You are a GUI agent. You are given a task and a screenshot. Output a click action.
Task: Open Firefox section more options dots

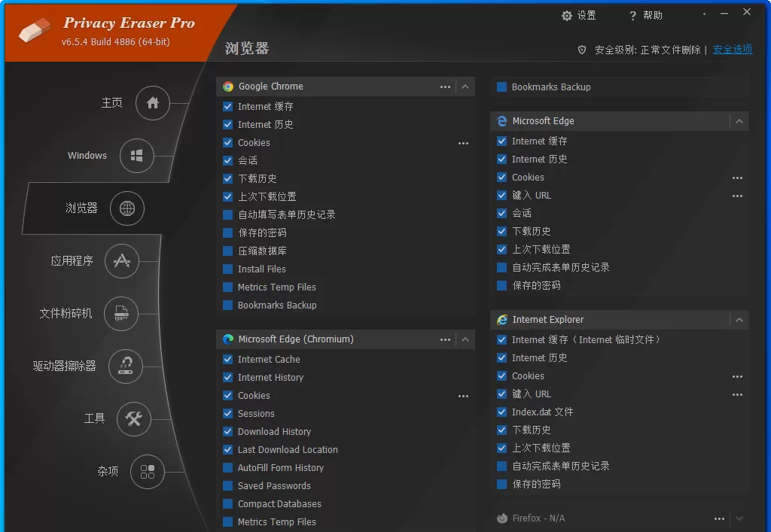(x=719, y=518)
